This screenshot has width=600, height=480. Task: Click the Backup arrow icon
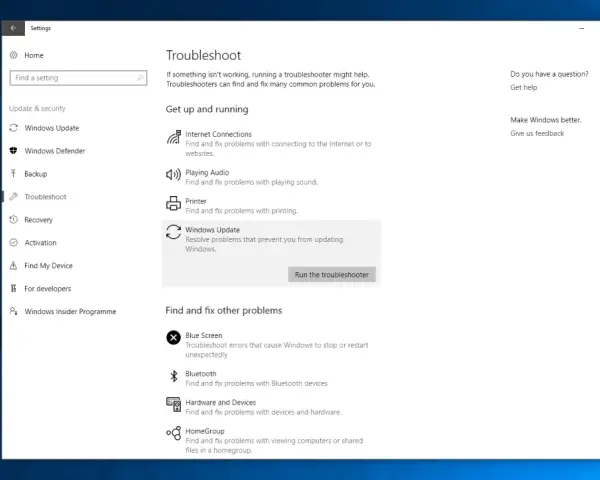coord(13,174)
